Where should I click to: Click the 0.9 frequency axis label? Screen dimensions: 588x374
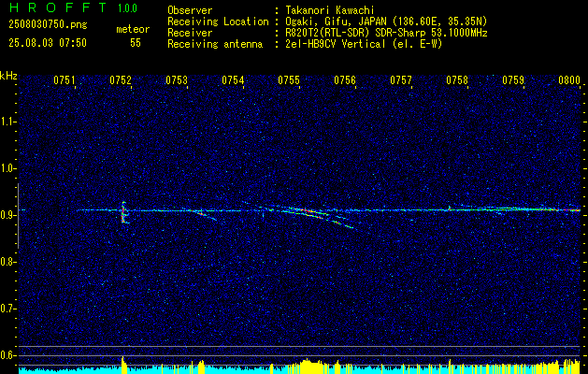point(7,215)
